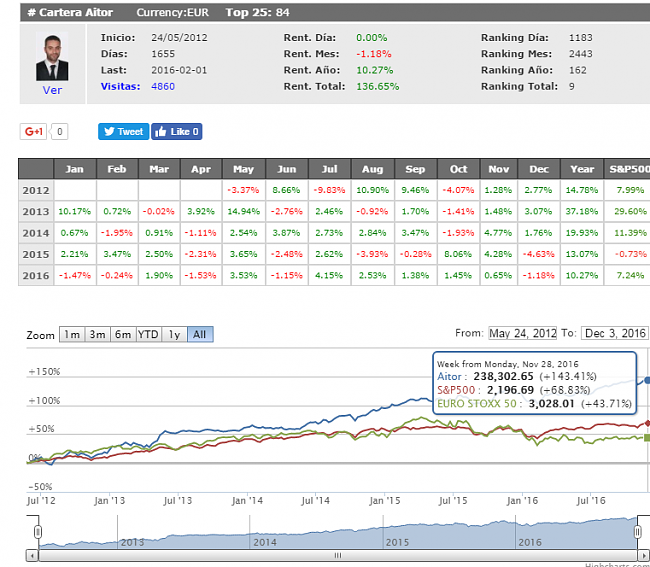Click the Google +1 count bubble
The image size is (650, 567).
pyautogui.click(x=59, y=132)
